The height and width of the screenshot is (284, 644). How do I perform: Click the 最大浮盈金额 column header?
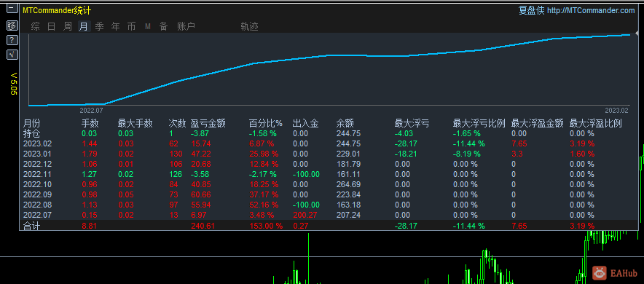point(537,124)
